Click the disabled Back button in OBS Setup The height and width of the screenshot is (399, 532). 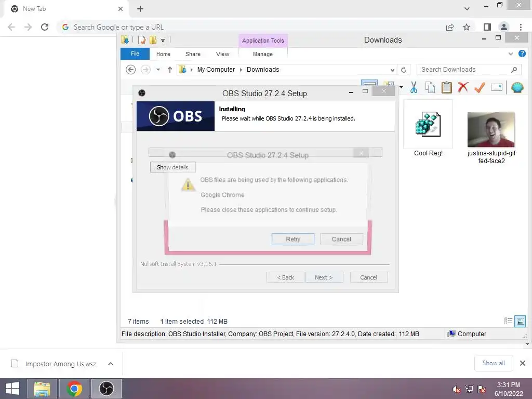click(x=285, y=277)
